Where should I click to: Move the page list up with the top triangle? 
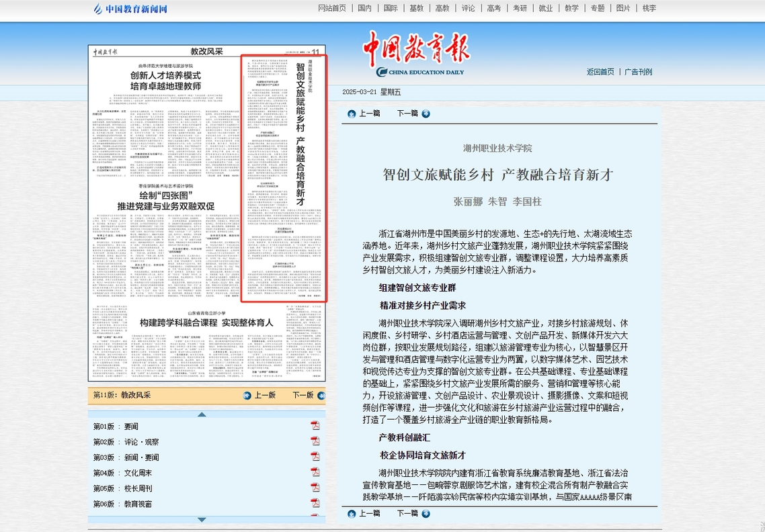(x=202, y=414)
